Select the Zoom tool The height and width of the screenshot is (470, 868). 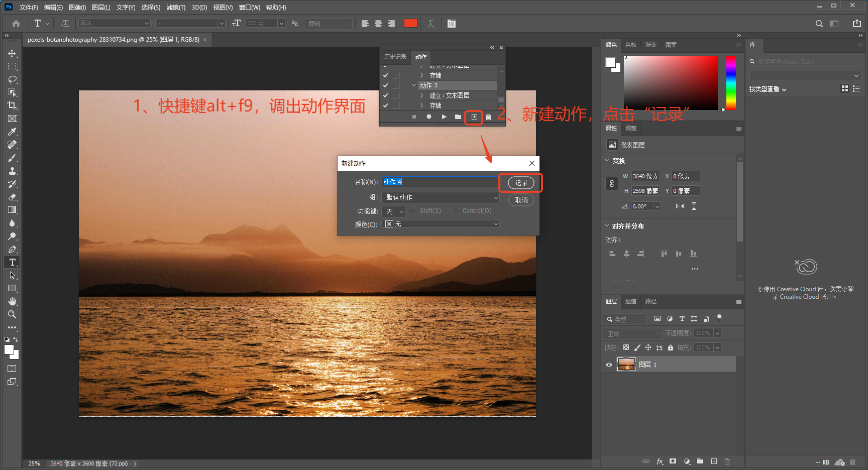[x=12, y=314]
